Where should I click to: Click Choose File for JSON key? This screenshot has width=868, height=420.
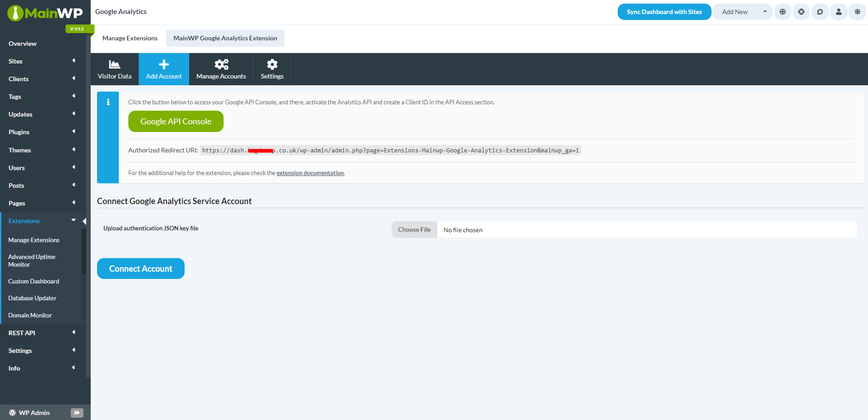414,230
